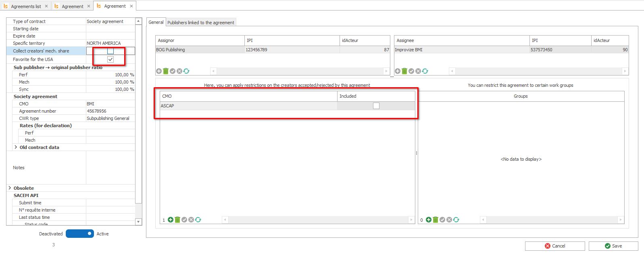Viewport: 644px width, 256px height.
Task: Uncheck the Favorite for the USA checkbox
Action: [110, 59]
